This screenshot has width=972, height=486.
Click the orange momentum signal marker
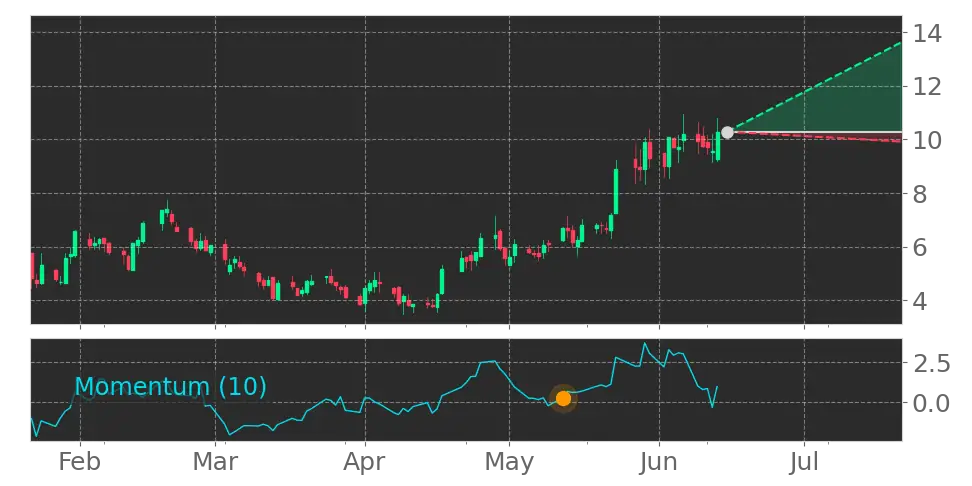coord(563,399)
